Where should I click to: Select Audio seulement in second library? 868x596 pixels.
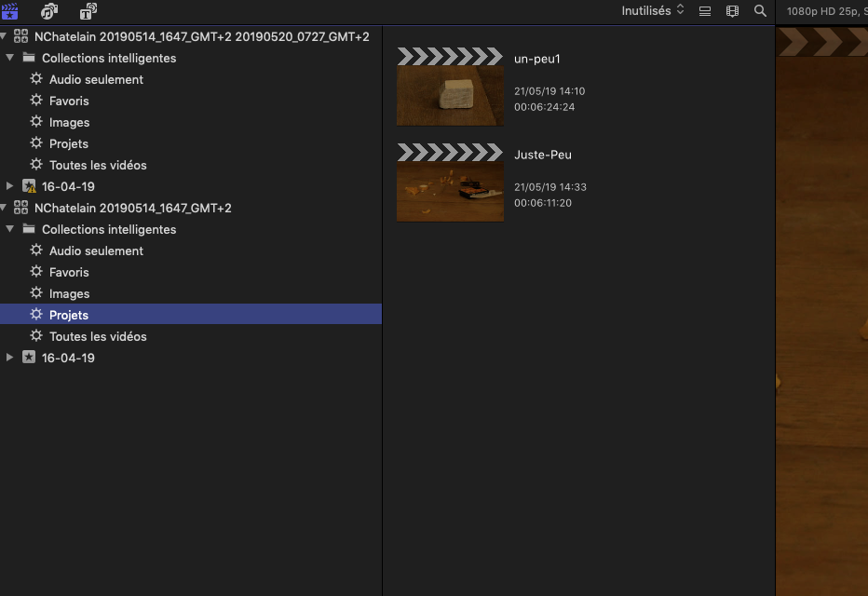[96, 251]
